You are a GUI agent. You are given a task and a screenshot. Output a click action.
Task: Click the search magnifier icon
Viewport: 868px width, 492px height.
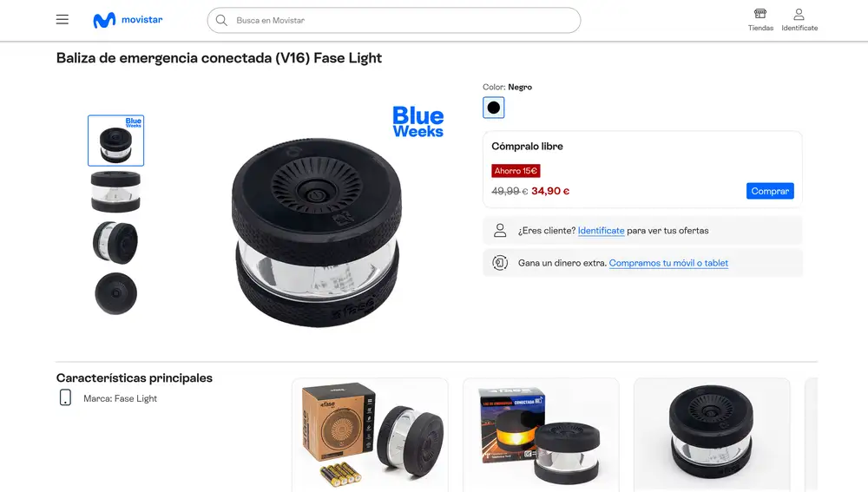tap(221, 21)
